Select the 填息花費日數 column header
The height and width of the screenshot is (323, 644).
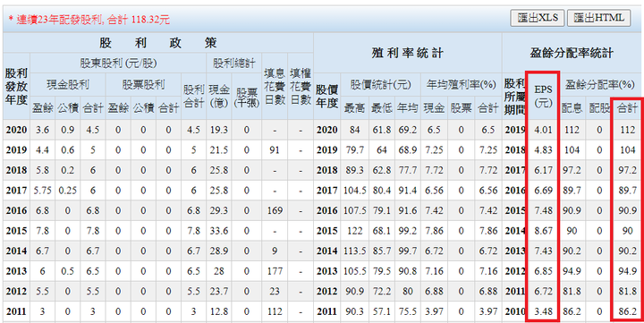(x=275, y=86)
